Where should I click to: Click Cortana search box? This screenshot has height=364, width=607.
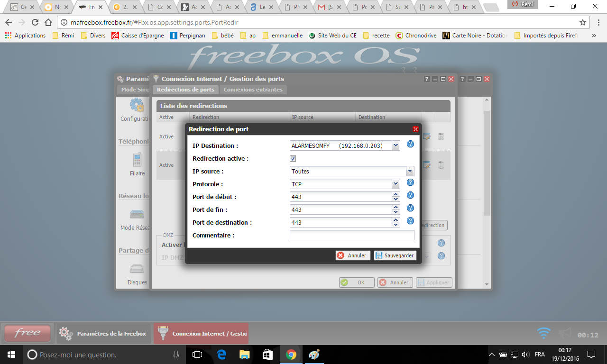pyautogui.click(x=104, y=354)
